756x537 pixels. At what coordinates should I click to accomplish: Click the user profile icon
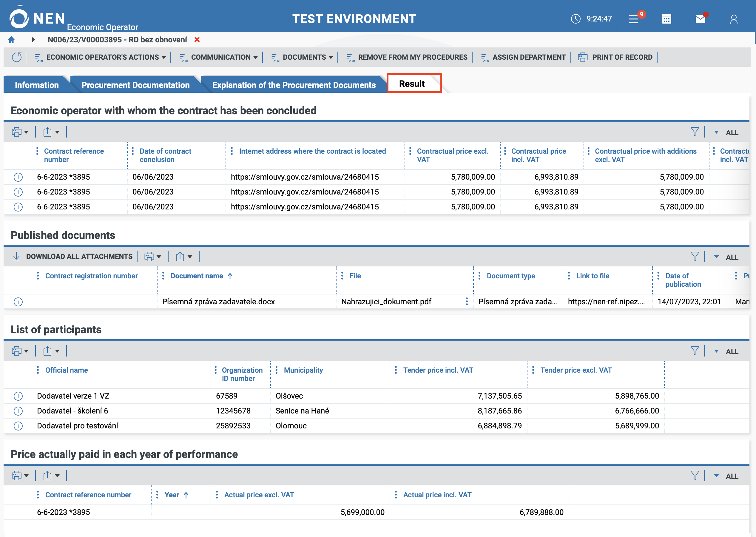[734, 19]
